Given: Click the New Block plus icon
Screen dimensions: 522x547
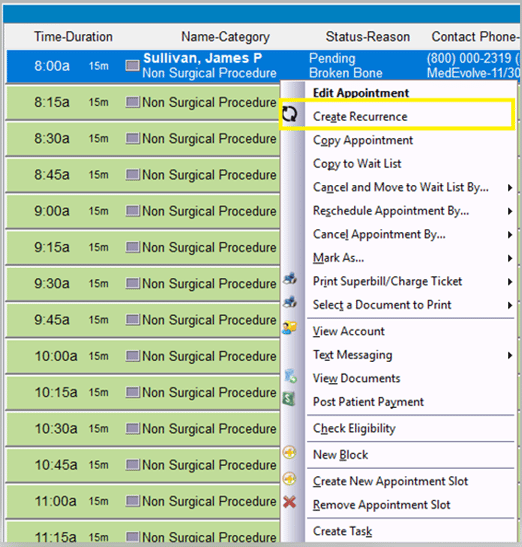Looking at the screenshot, I should pyautogui.click(x=289, y=453).
